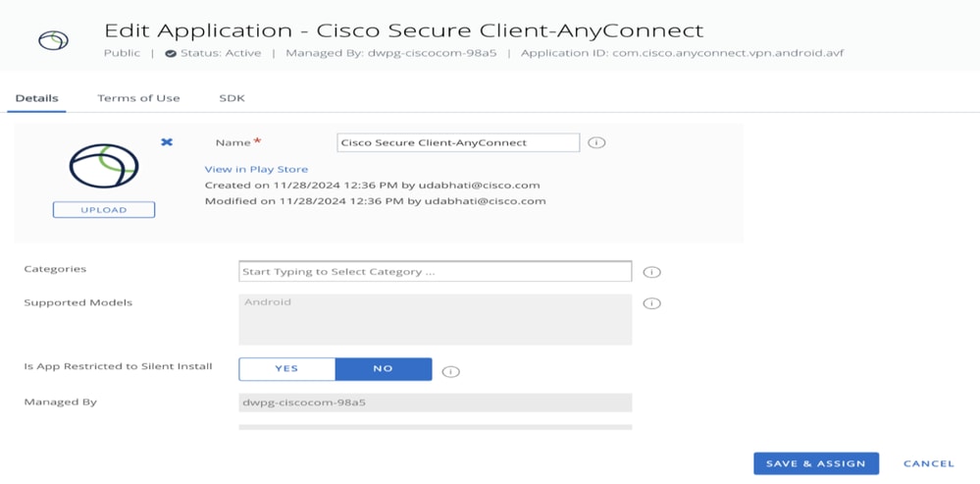Click the Cisco Secure Client header logo
The image size is (980, 484).
53,41
